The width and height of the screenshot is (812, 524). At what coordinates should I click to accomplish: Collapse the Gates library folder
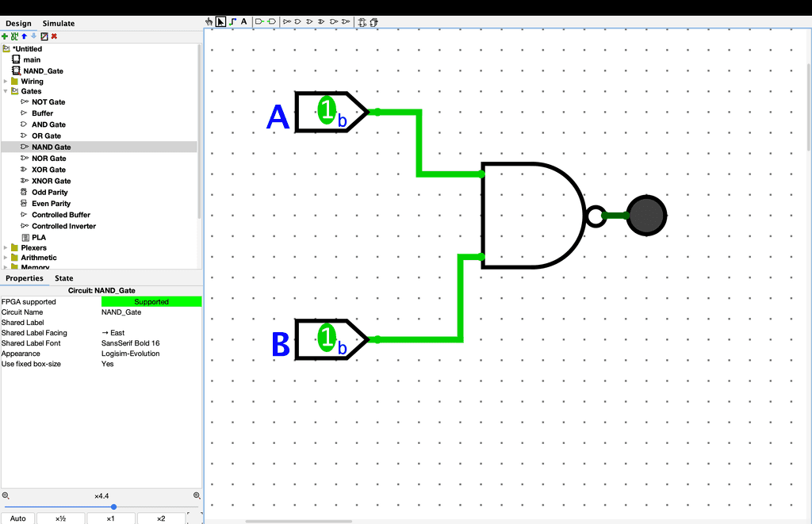click(x=6, y=91)
